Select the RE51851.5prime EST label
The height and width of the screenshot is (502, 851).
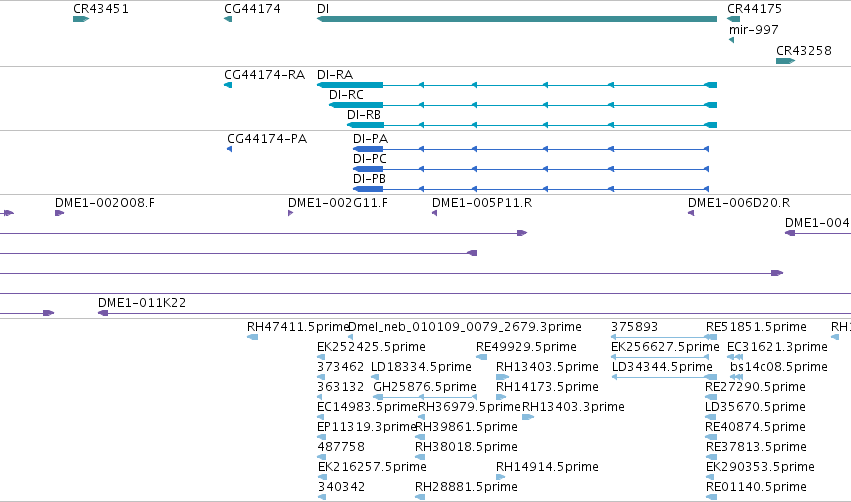click(x=756, y=327)
